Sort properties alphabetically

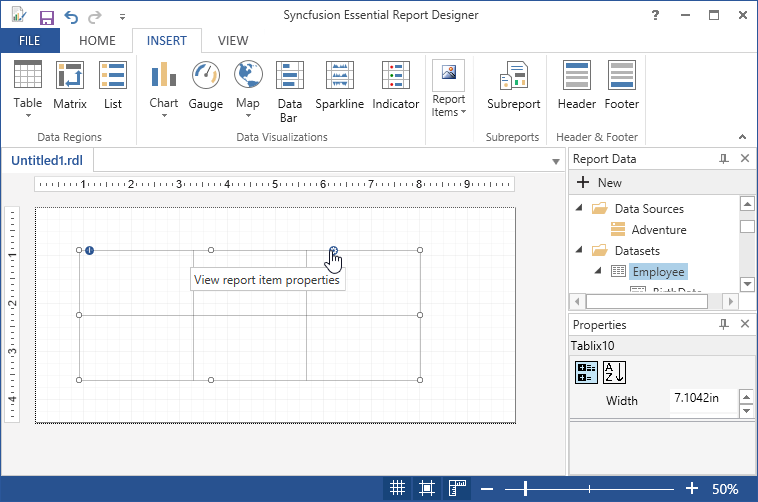pyautogui.click(x=614, y=372)
